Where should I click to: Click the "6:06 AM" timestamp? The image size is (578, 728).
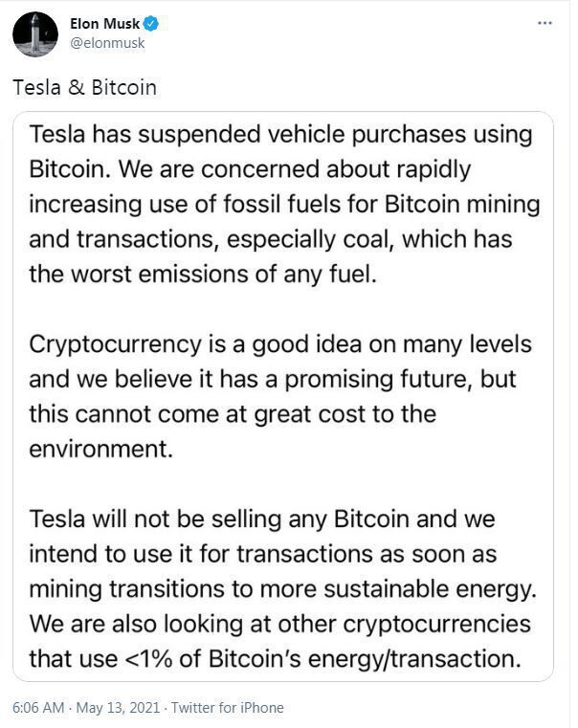point(38,708)
